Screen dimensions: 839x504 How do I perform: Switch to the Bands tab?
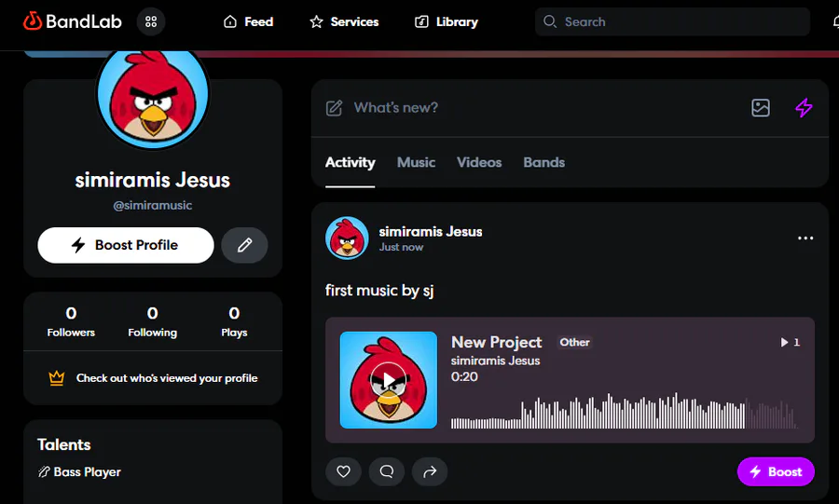click(543, 162)
